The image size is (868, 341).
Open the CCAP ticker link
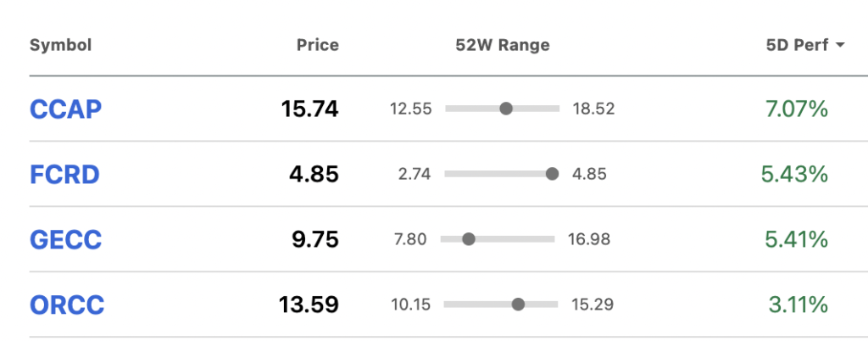click(x=65, y=109)
